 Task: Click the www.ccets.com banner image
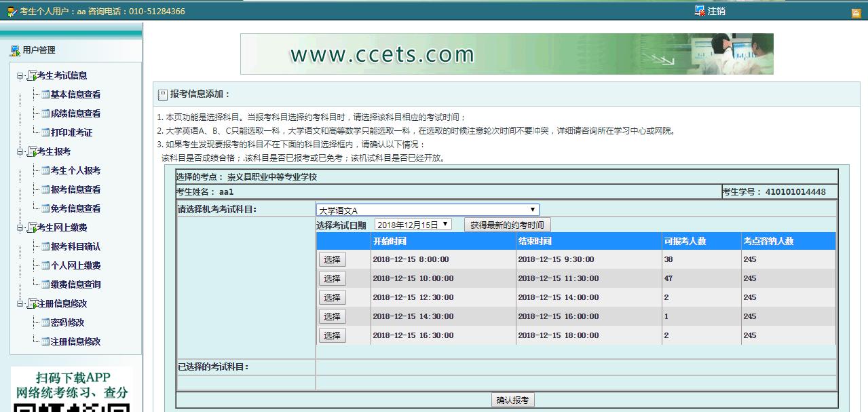506,54
